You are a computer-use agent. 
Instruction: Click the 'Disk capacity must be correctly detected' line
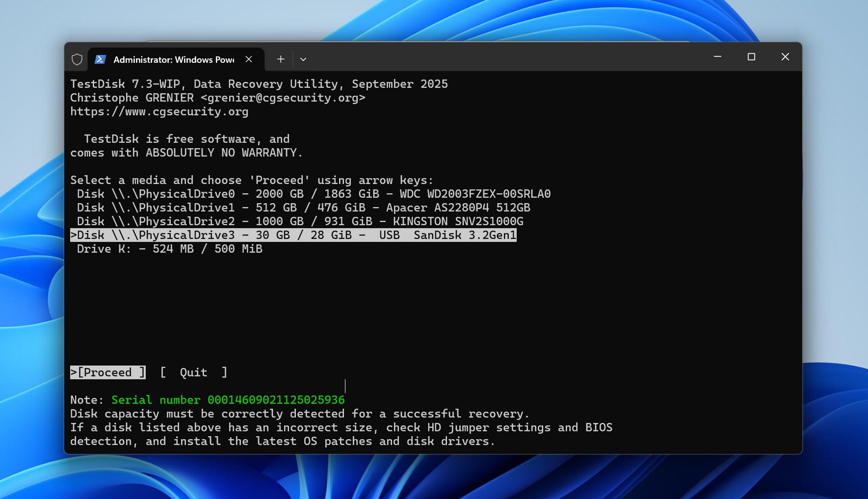pyautogui.click(x=300, y=414)
